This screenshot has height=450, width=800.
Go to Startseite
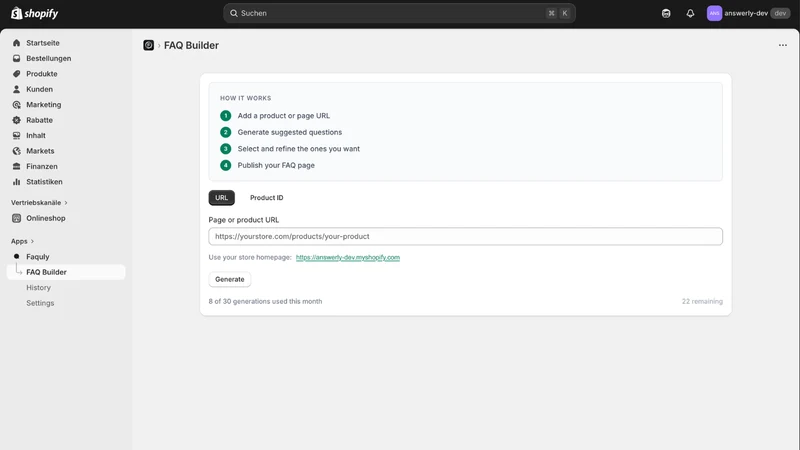[x=43, y=43]
